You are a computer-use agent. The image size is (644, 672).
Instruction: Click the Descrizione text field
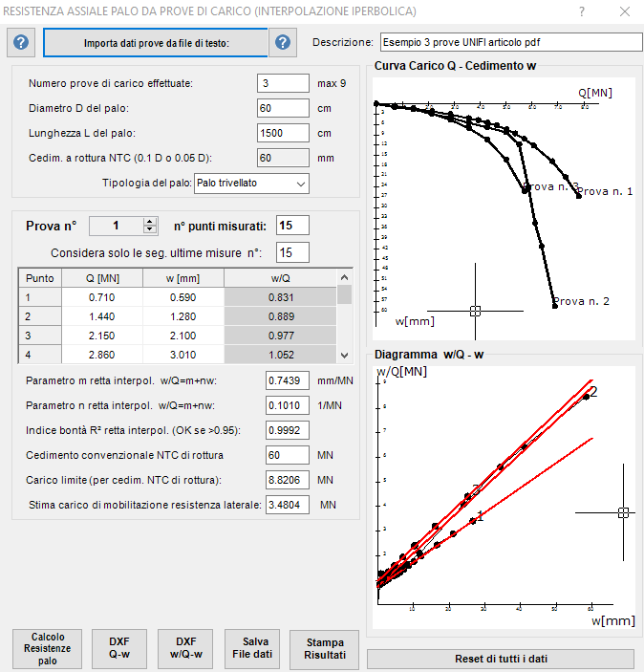511,42
